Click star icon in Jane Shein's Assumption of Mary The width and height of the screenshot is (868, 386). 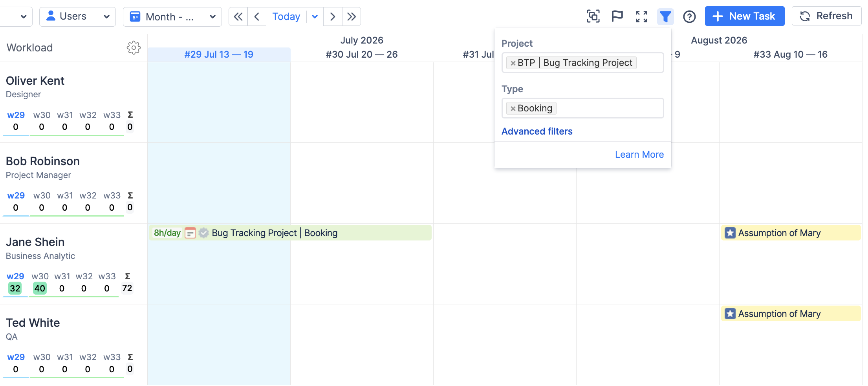(x=730, y=233)
